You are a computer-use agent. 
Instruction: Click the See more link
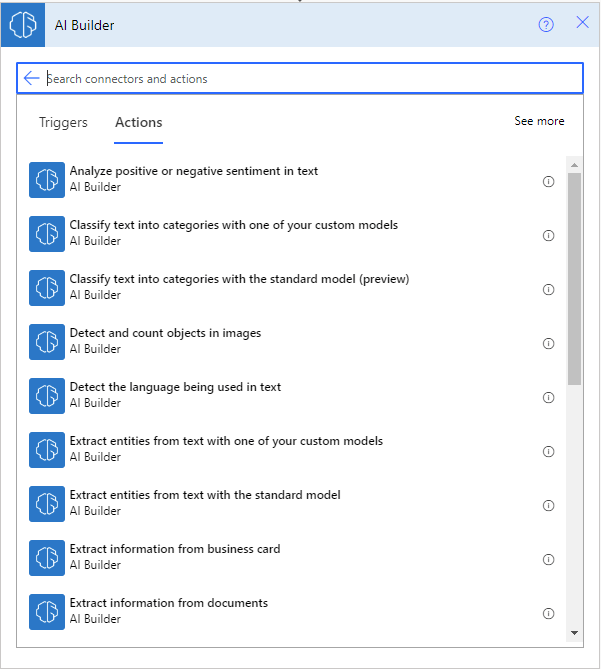click(x=539, y=121)
